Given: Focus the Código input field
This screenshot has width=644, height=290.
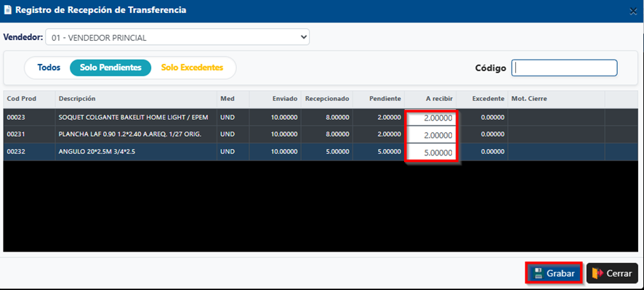Looking at the screenshot, I should click(564, 68).
